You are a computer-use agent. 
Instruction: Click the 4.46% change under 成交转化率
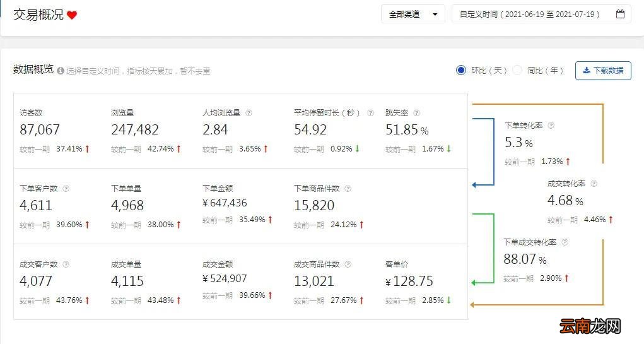[599, 220]
